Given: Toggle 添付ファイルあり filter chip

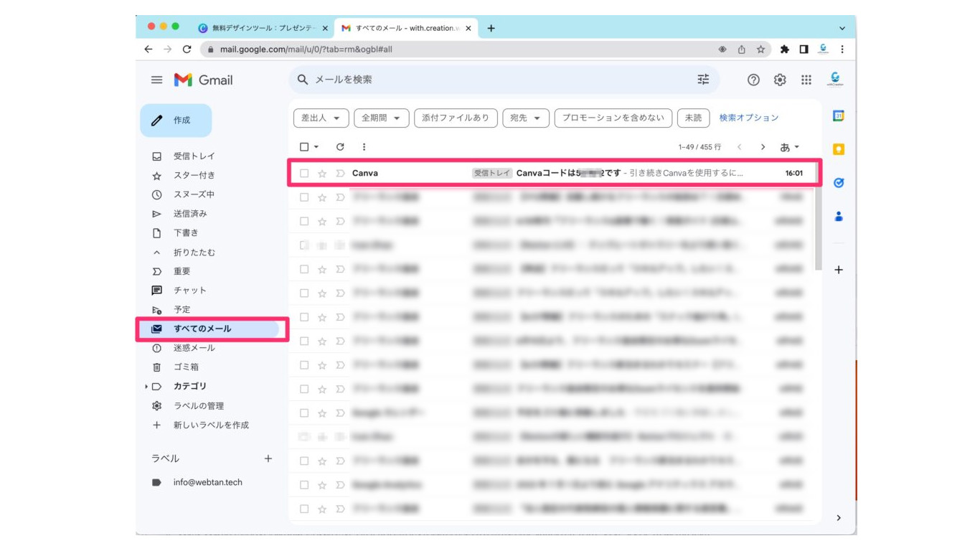Looking at the screenshot, I should (456, 118).
